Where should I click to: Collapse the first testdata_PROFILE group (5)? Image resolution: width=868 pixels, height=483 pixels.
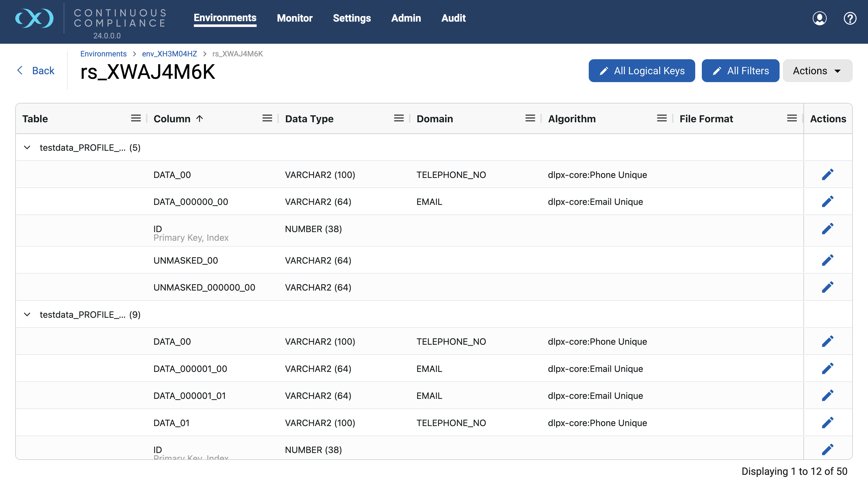[x=27, y=148]
